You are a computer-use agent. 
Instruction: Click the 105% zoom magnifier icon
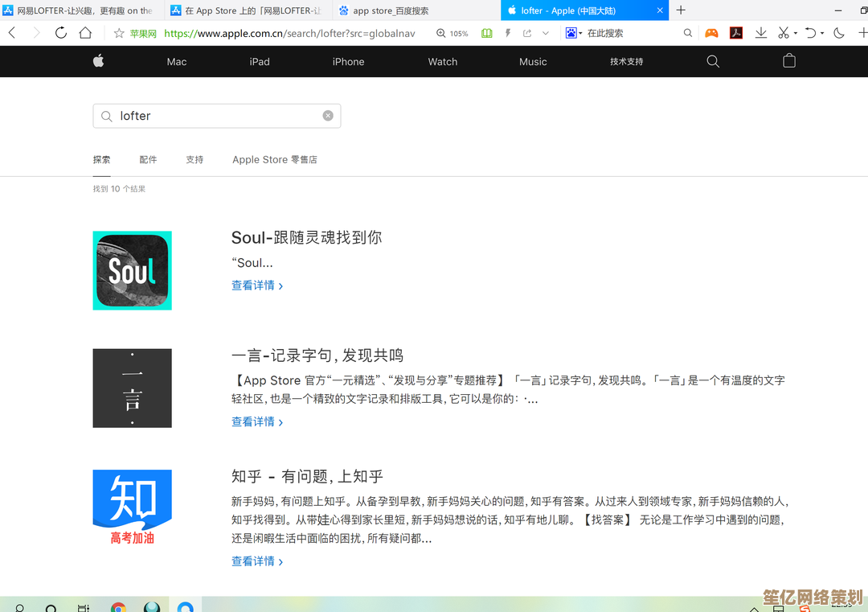pyautogui.click(x=440, y=33)
